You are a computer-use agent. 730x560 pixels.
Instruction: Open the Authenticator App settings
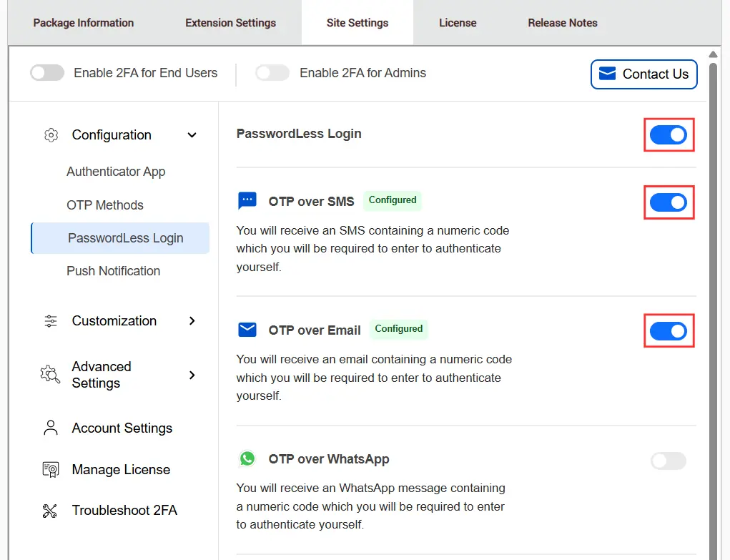click(x=115, y=172)
